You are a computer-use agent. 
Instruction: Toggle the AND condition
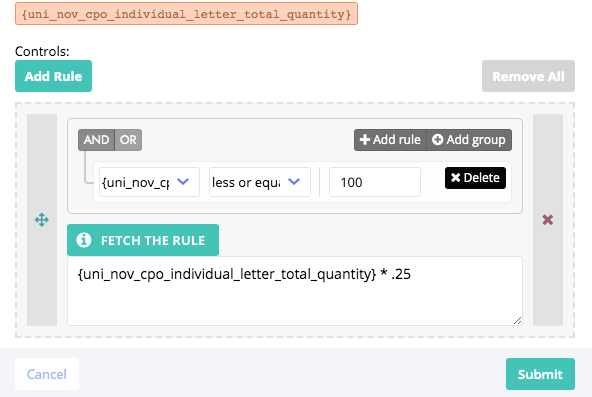pos(96,140)
